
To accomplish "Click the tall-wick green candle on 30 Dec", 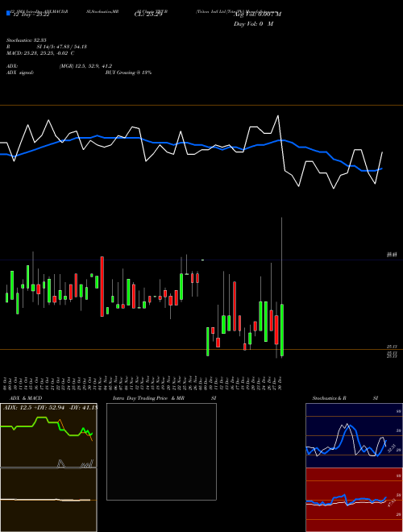I will pyautogui.click(x=282, y=330).
